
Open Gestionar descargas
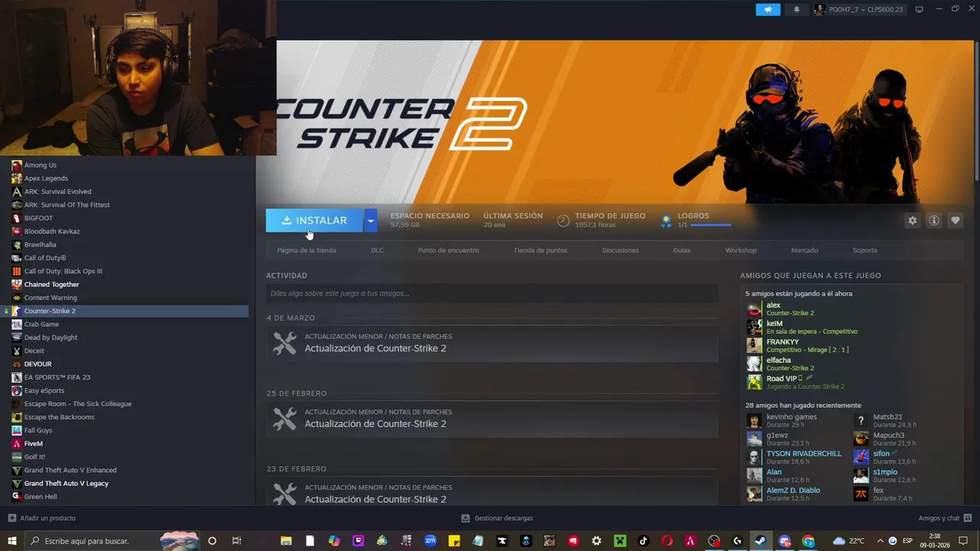[497, 518]
